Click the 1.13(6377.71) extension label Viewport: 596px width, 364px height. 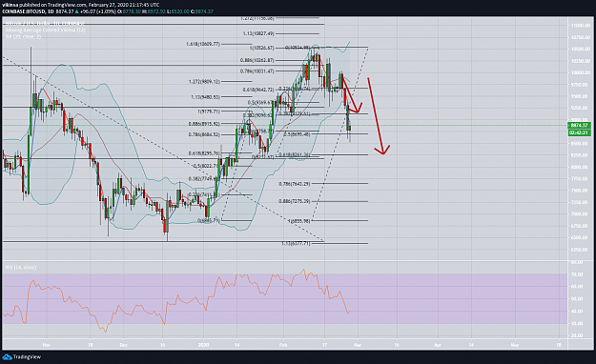(296, 244)
